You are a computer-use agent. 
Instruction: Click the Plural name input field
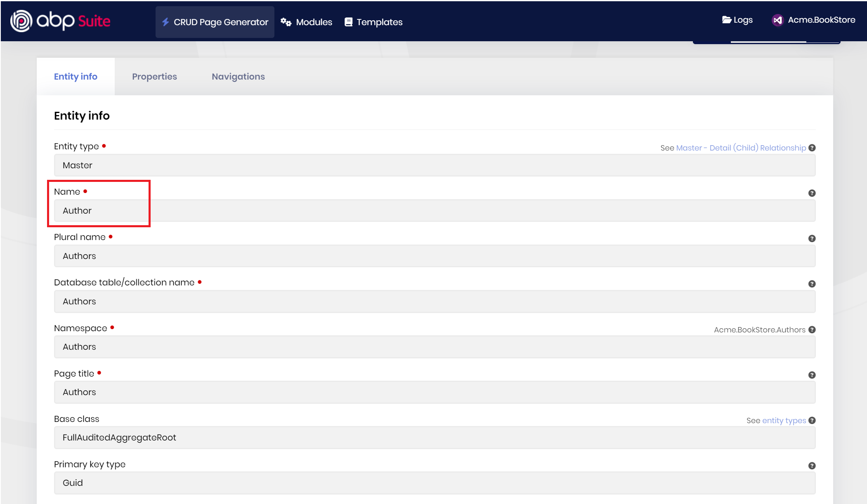(434, 256)
